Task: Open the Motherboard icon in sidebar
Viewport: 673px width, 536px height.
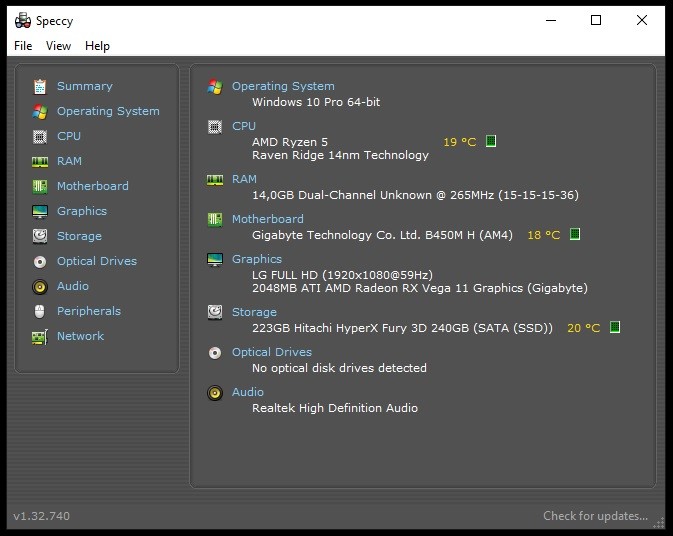Action: [x=40, y=186]
